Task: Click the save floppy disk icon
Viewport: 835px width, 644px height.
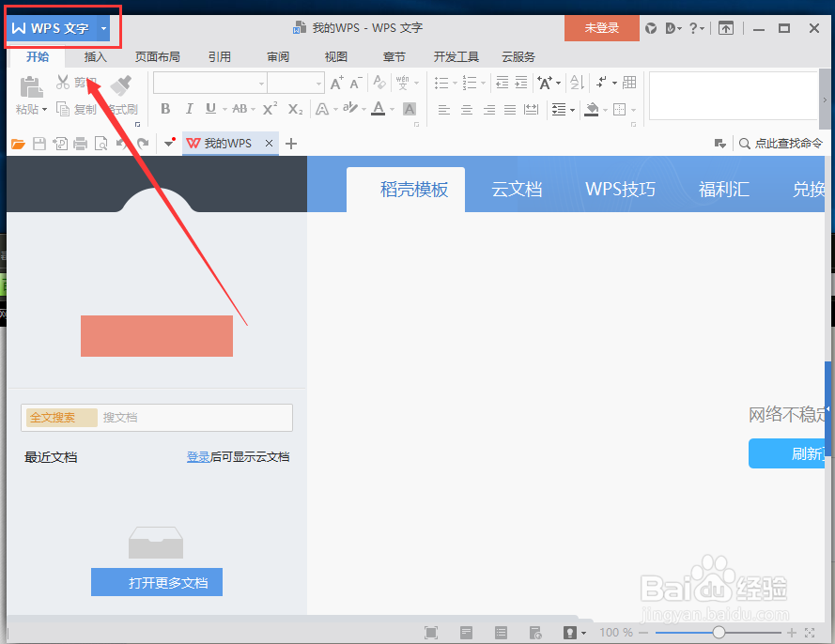Action: 39,144
